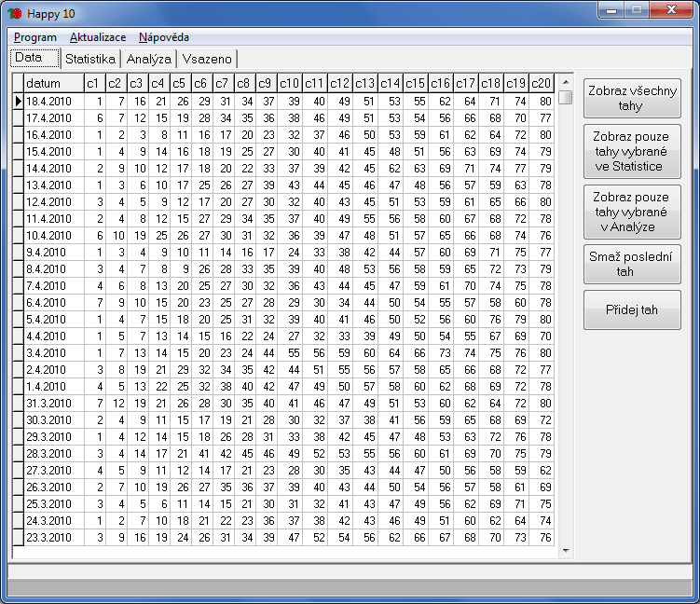This screenshot has height=604, width=700.
Task: Click the c20 column header
Action: [x=542, y=84]
